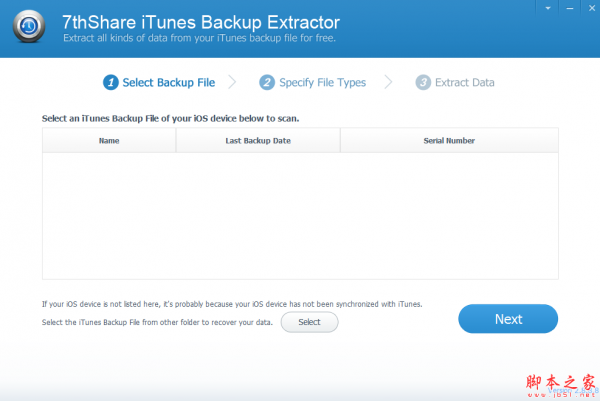
Task: Sort by the Name column header
Action: 109,140
